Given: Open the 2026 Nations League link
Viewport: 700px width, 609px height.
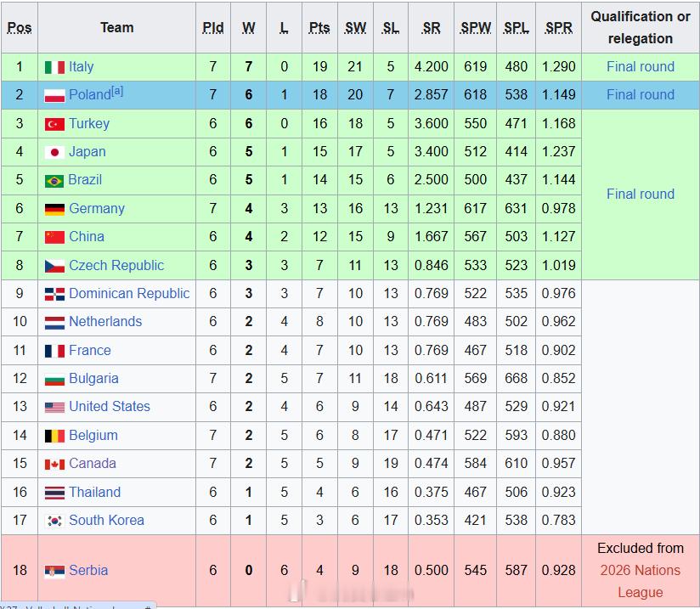Looking at the screenshot, I should pyautogui.click(x=641, y=581).
